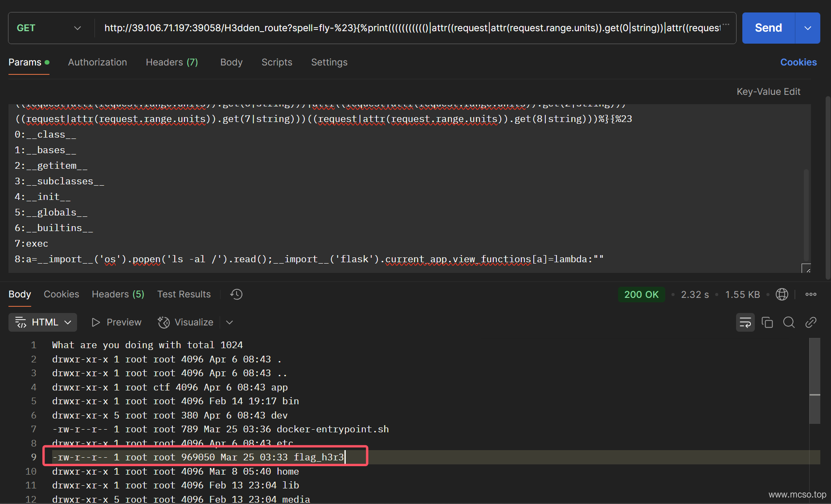Click the response size '1.55 KB'

(742, 294)
